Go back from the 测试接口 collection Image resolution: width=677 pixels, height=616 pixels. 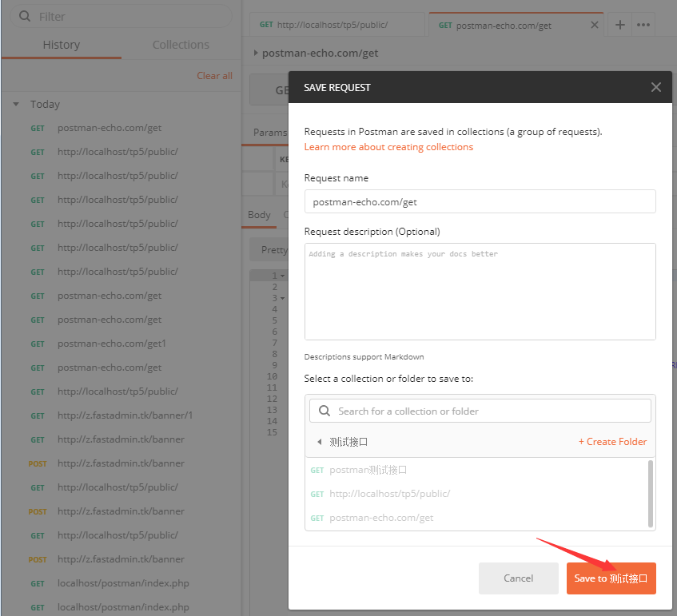[x=319, y=442]
